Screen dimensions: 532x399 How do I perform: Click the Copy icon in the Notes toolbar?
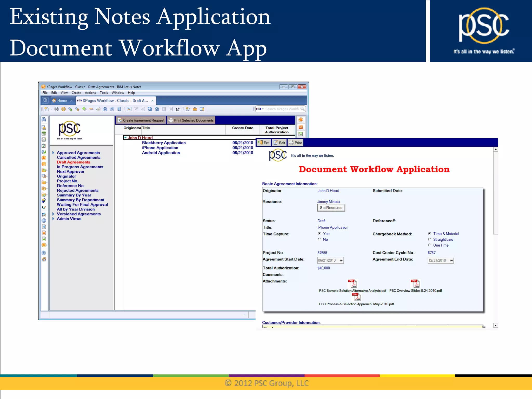point(98,109)
